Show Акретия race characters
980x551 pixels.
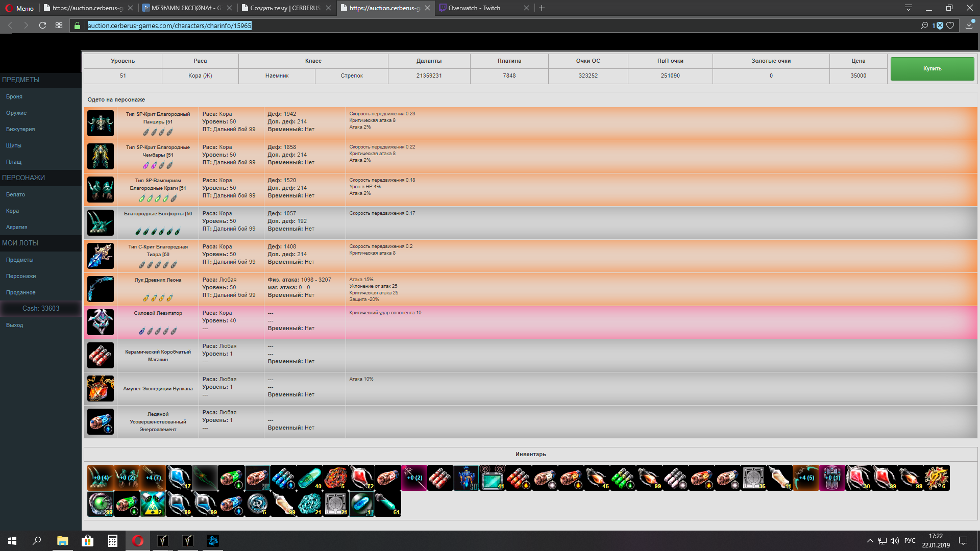pos(17,227)
